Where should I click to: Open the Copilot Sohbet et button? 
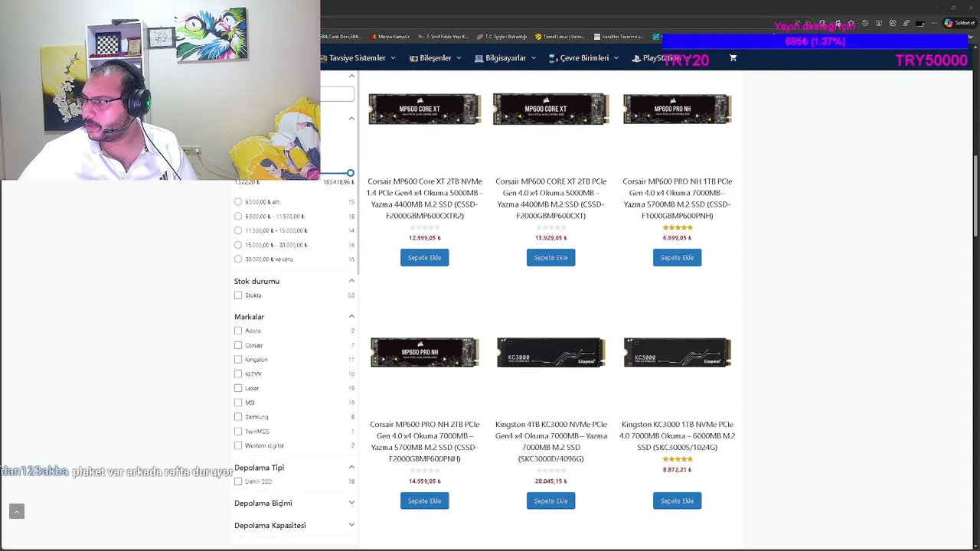[959, 23]
